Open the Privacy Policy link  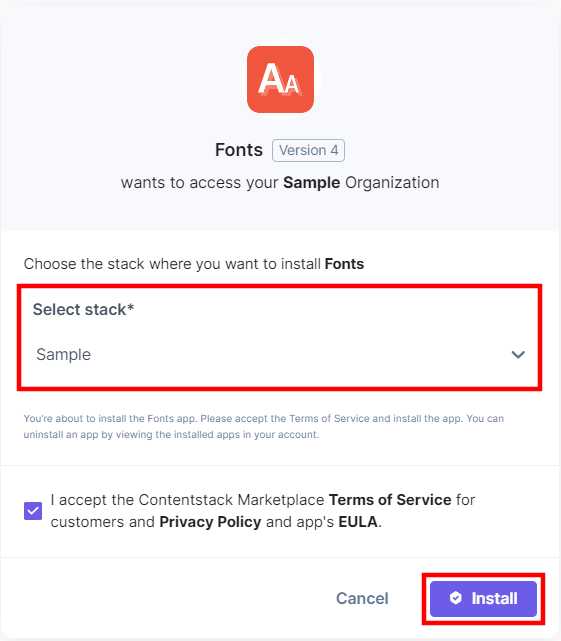pos(210,522)
